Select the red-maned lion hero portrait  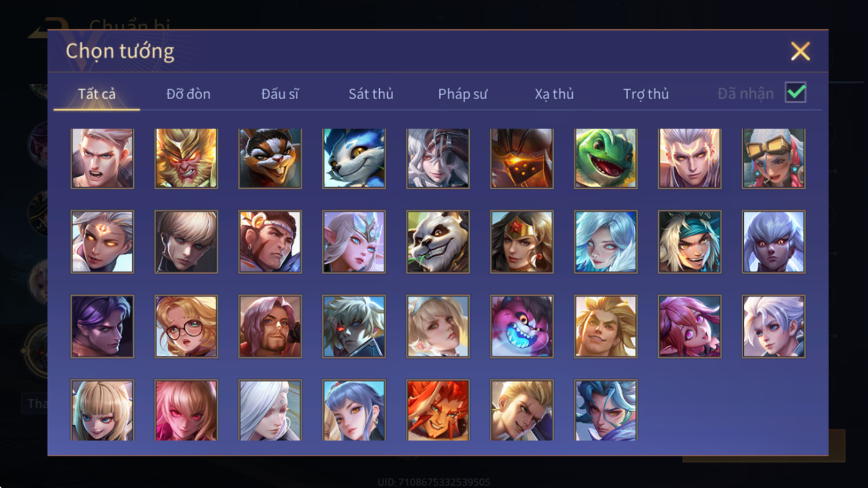[x=438, y=410]
